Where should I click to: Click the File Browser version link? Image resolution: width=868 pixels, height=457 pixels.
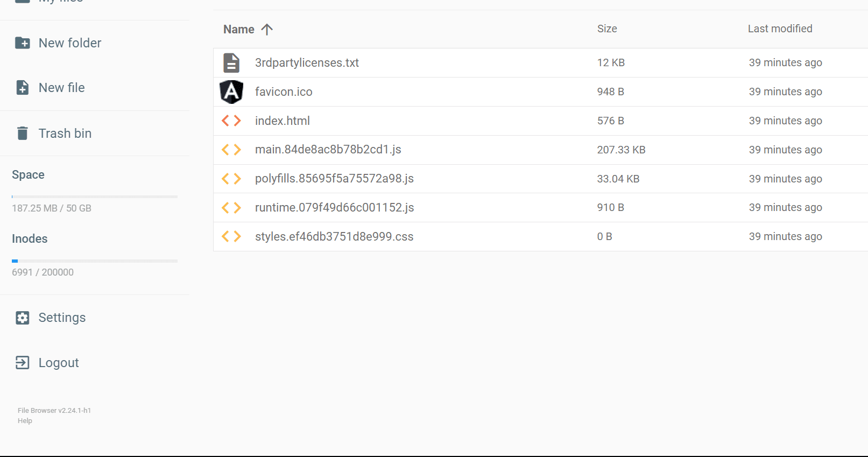pos(54,410)
